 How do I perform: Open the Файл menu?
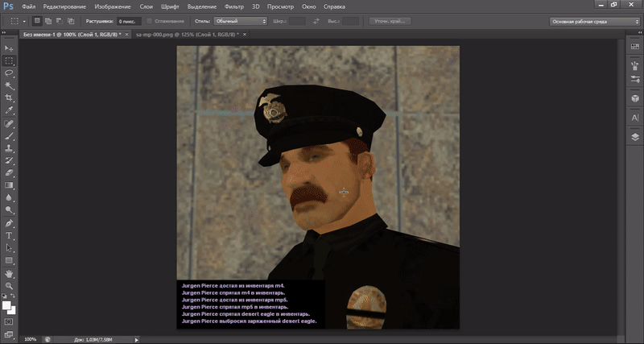[x=28, y=6]
